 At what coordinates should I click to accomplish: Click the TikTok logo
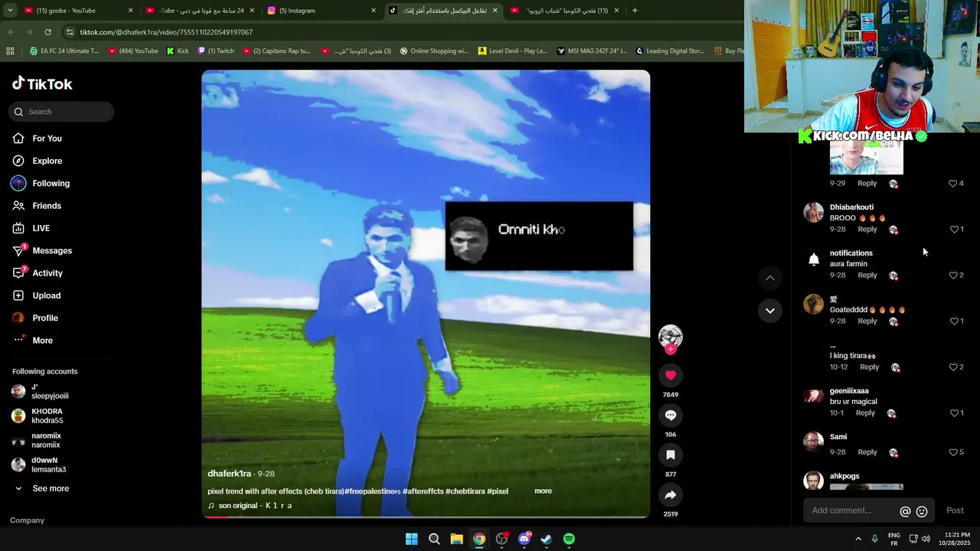click(x=42, y=83)
